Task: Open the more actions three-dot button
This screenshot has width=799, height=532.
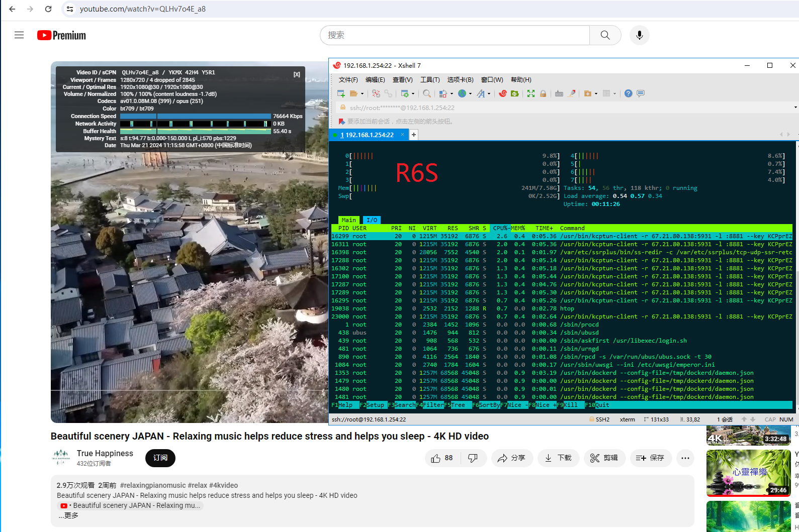Action: tap(685, 458)
